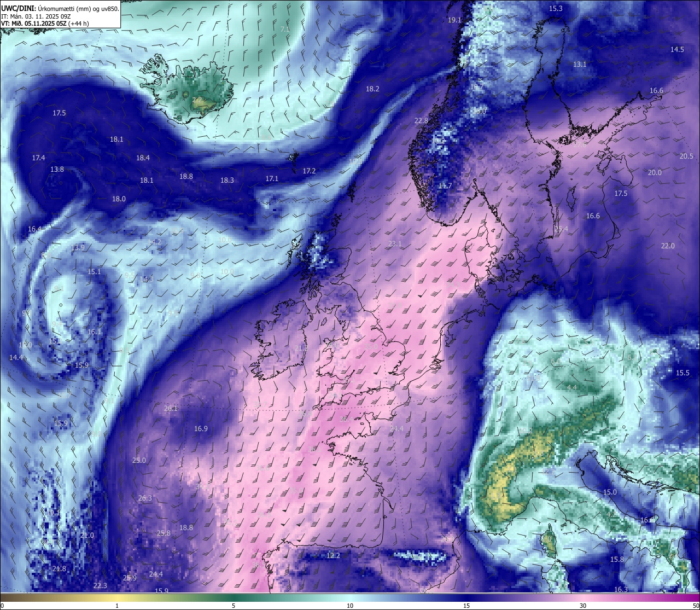Select the 13.1 value over northern Sweden
The width and height of the screenshot is (700, 610).
pos(580,64)
